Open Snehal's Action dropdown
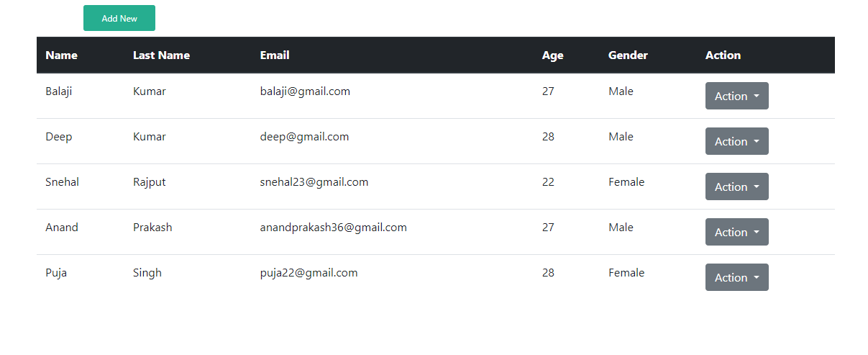This screenshot has height=355, width=868. click(x=737, y=187)
